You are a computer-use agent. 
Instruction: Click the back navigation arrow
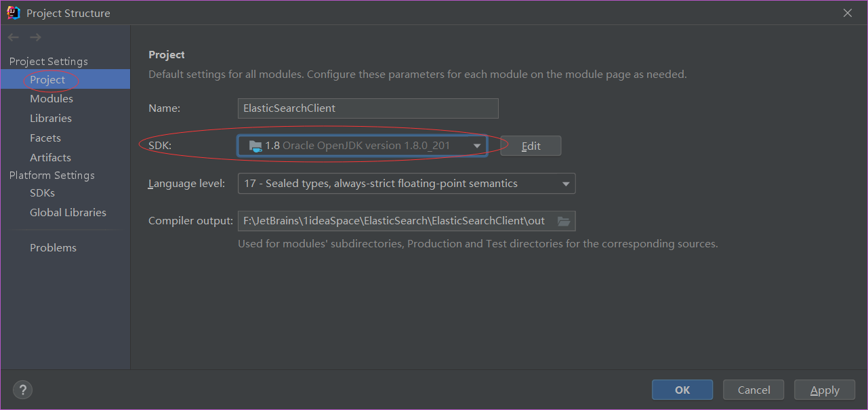pyautogui.click(x=14, y=37)
